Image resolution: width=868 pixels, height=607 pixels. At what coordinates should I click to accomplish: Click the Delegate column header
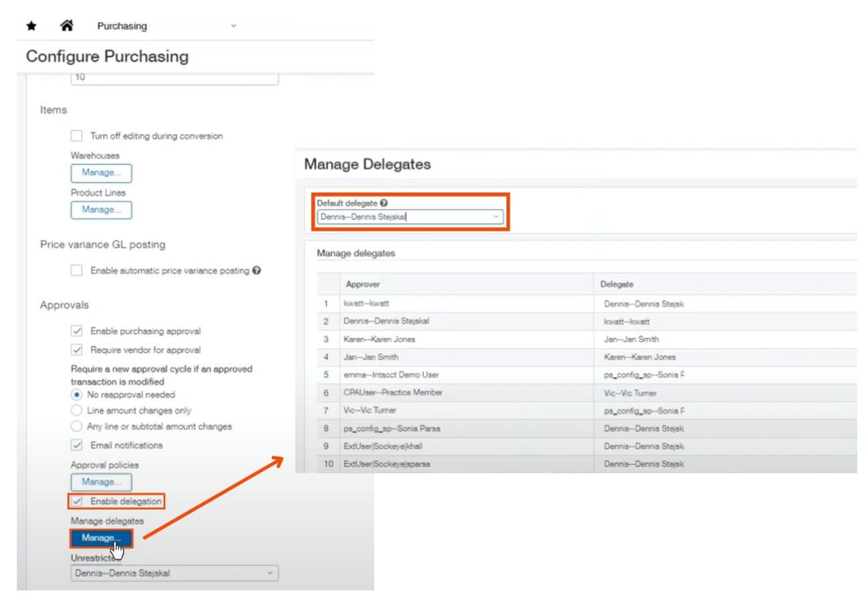click(x=725, y=284)
